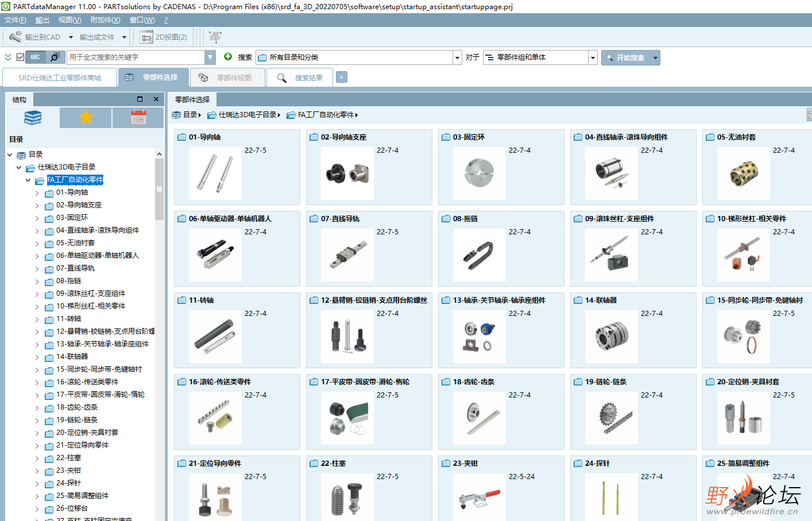Switch to SRD仕瑞达工业零部件商城 tab
This screenshot has height=521, width=812.
coord(60,78)
